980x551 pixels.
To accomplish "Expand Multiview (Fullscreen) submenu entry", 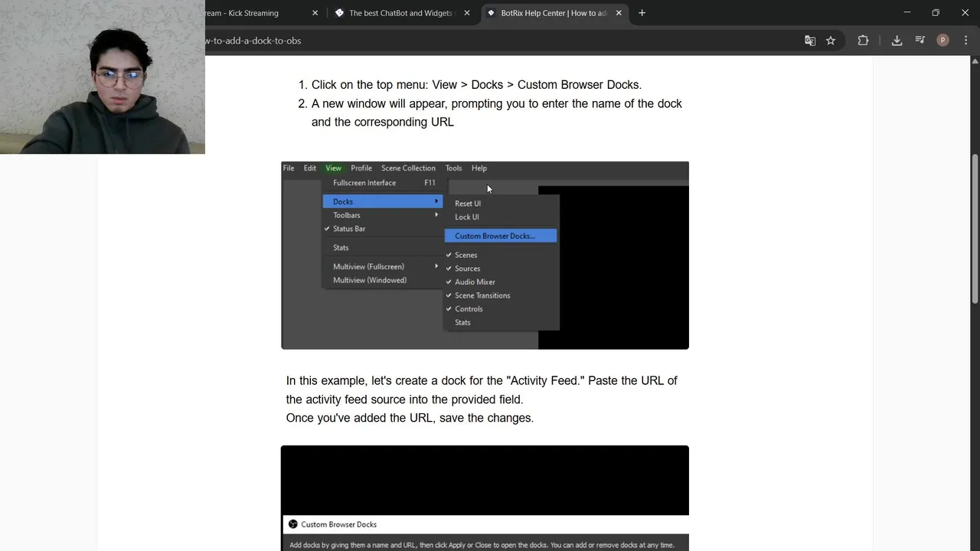I will (x=382, y=266).
